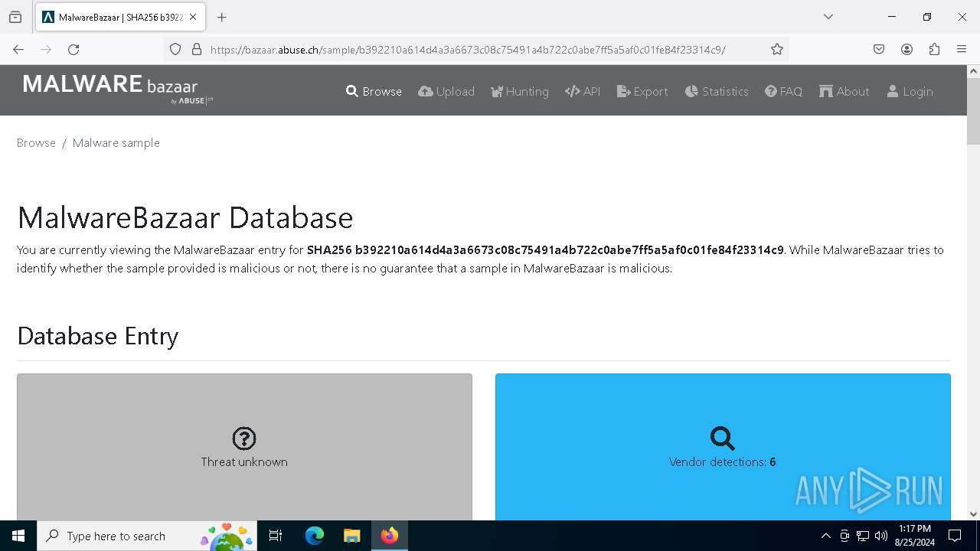Open Firefox View icon in tab bar
The height and width of the screenshot is (551, 980).
coord(15,17)
